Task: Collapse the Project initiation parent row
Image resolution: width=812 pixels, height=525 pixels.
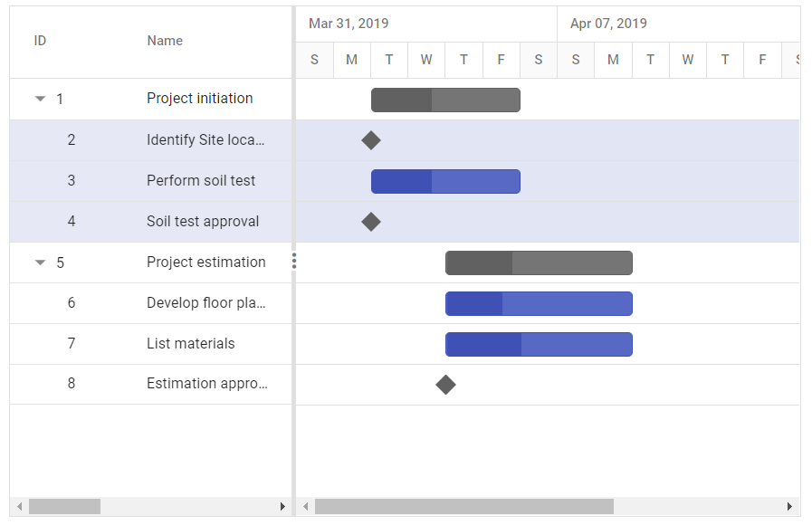Action: pyautogui.click(x=40, y=99)
